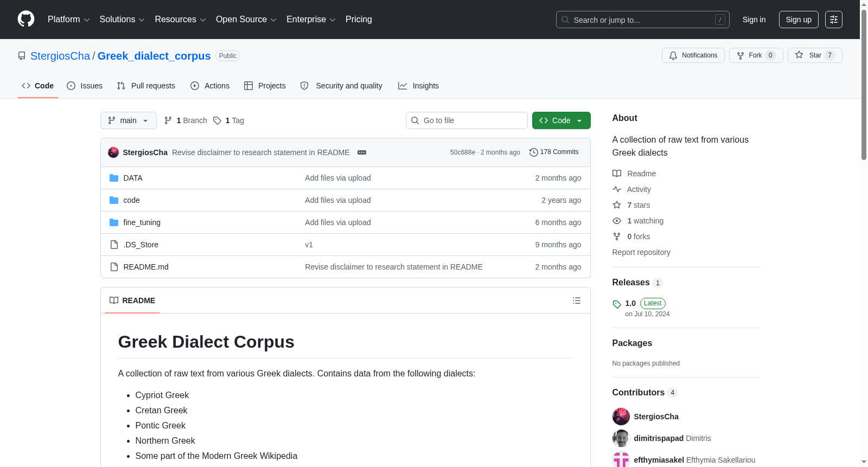Image resolution: width=868 pixels, height=467 pixels.
Task: Open the DATA folder
Action: pos(133,178)
